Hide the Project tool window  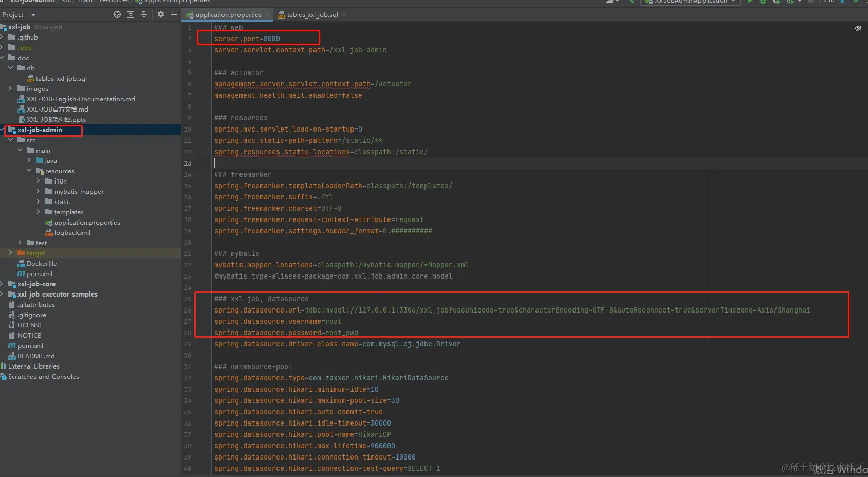tap(174, 14)
